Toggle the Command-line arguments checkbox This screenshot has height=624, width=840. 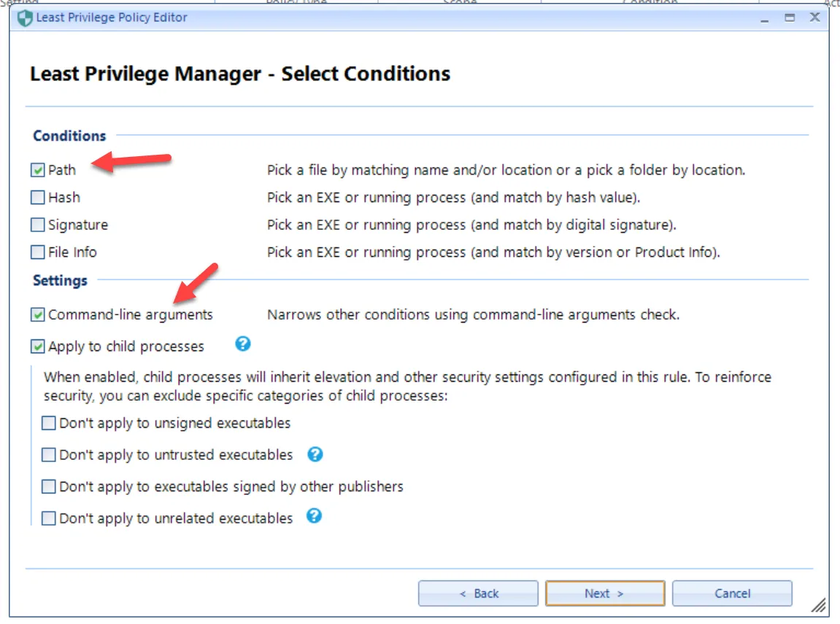[x=38, y=315]
